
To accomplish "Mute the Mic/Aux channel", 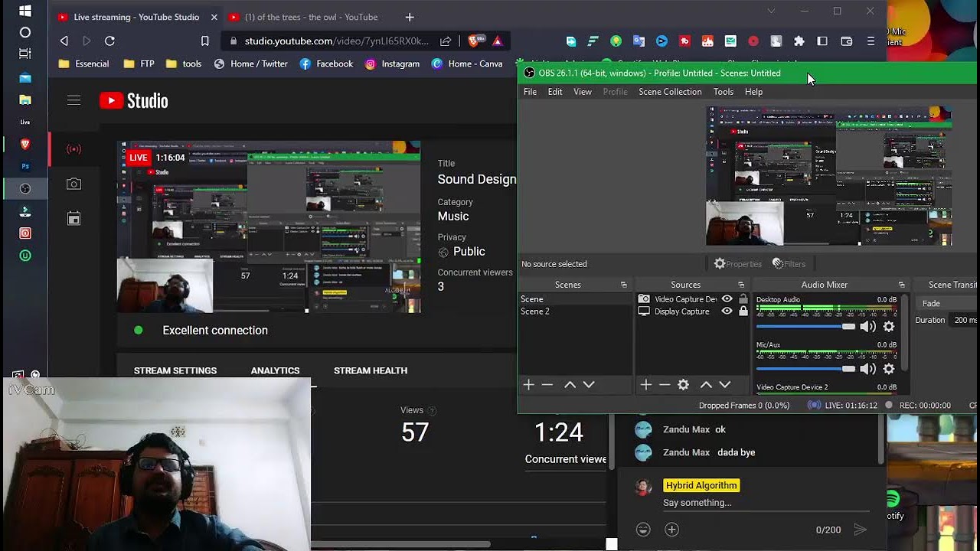I will [x=867, y=369].
